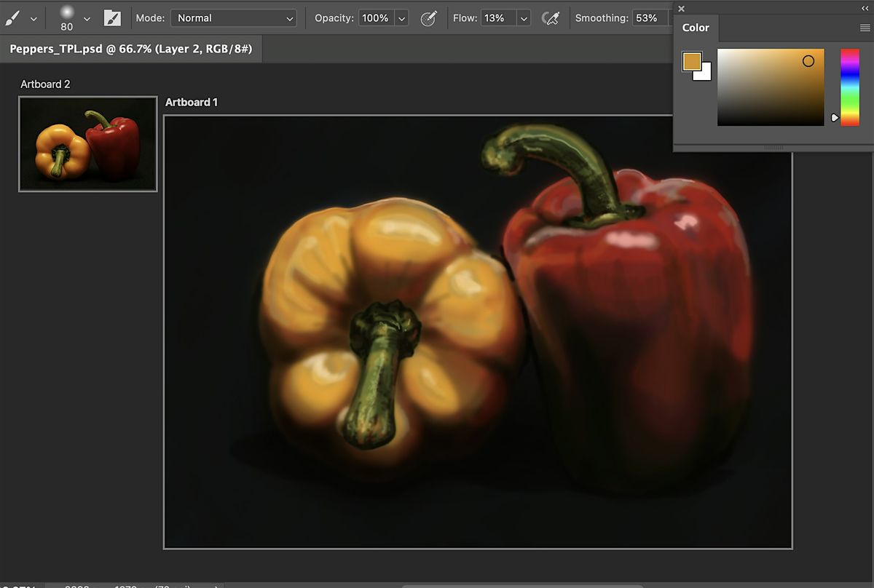Viewport: 874px width, 588px height.
Task: Expand the brush size chevron next to 80
Action: tap(87, 17)
